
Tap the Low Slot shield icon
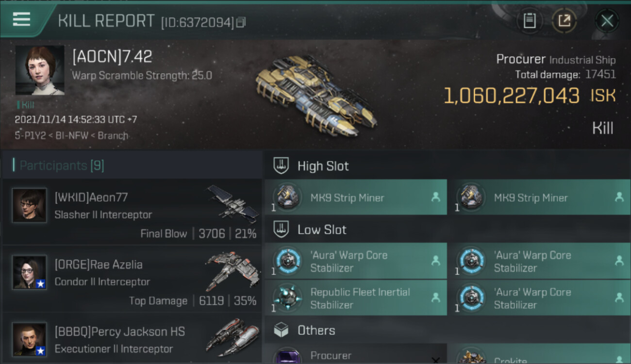point(281,230)
